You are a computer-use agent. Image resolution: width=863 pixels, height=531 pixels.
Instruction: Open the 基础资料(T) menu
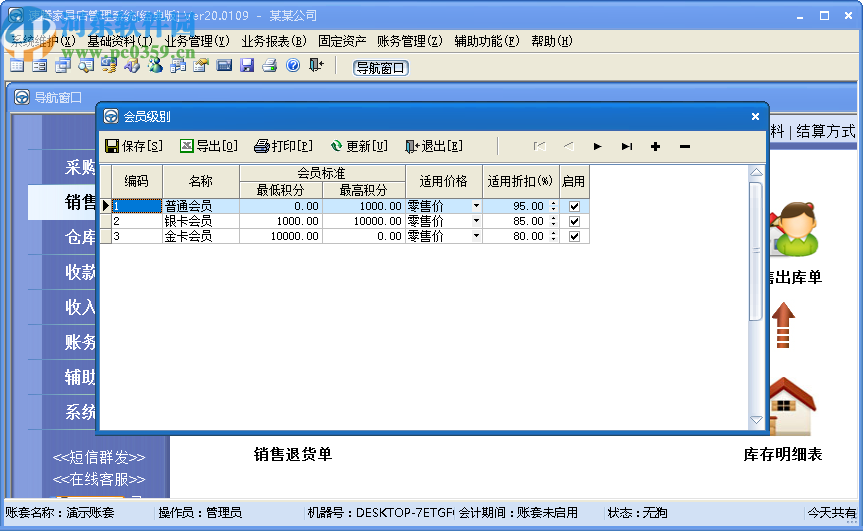(120, 41)
